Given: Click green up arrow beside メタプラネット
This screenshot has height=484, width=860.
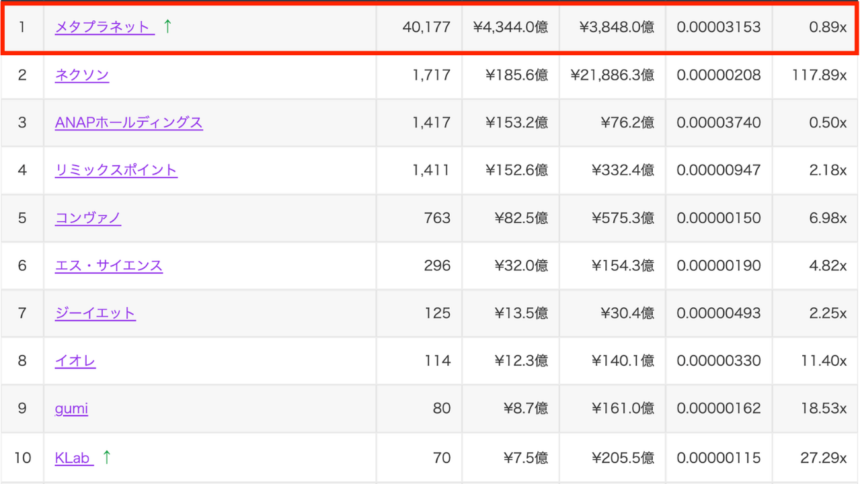Looking at the screenshot, I should click(x=167, y=27).
